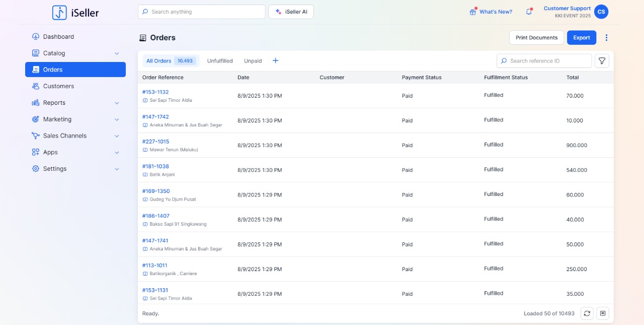Click the plus icon to add view
Screen dimensions: 644x325
click(275, 61)
